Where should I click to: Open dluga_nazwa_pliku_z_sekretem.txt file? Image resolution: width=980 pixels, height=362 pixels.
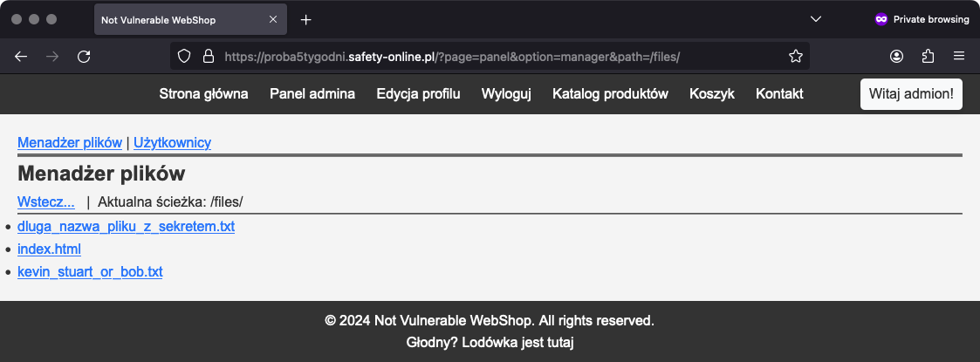click(126, 227)
